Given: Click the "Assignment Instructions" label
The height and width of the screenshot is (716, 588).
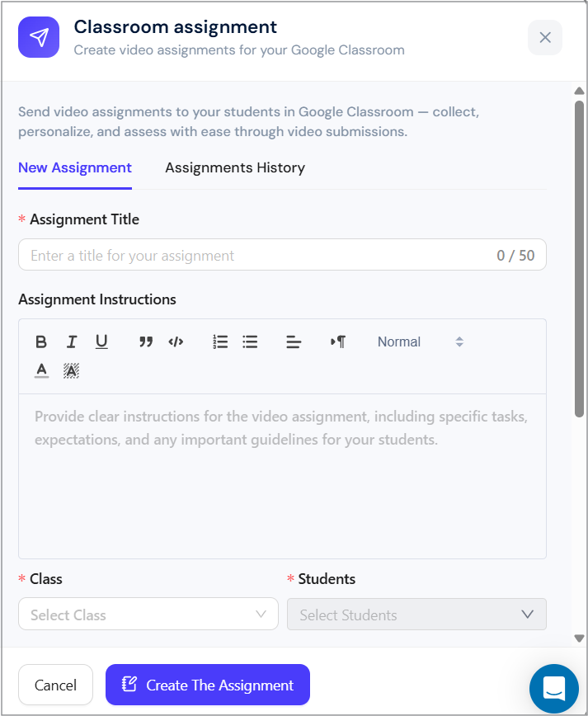Looking at the screenshot, I should coord(97,299).
